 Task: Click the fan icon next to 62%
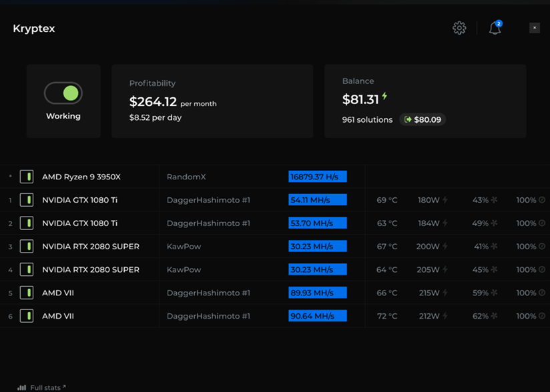click(x=494, y=316)
